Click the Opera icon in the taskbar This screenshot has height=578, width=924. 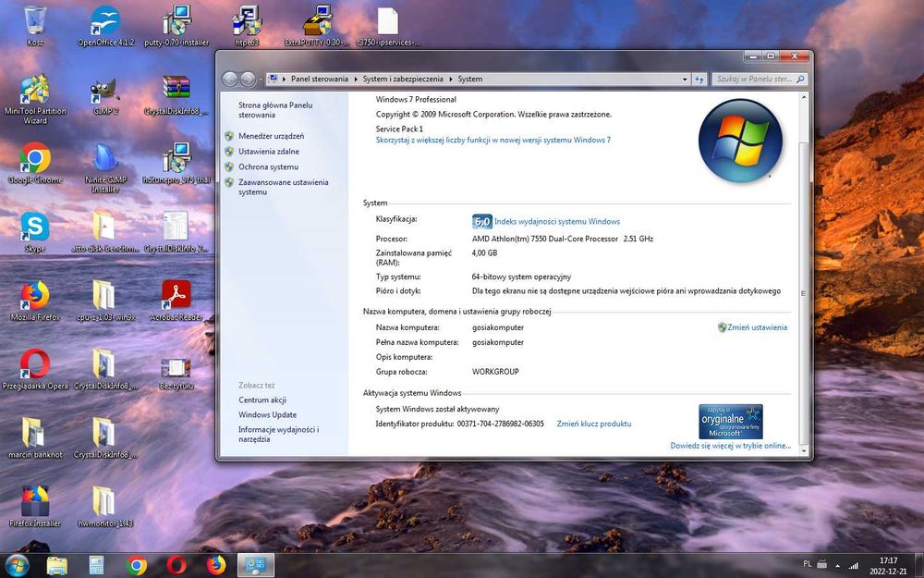click(x=176, y=565)
